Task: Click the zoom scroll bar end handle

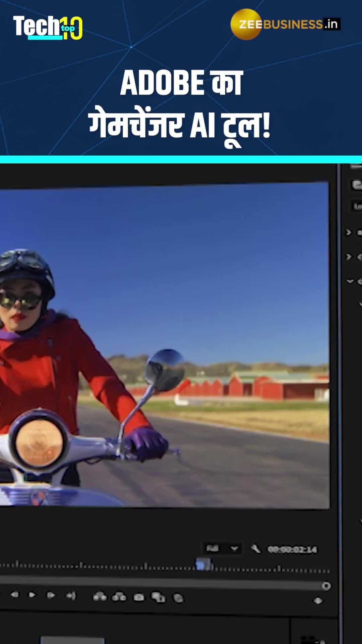Action: 326,586
